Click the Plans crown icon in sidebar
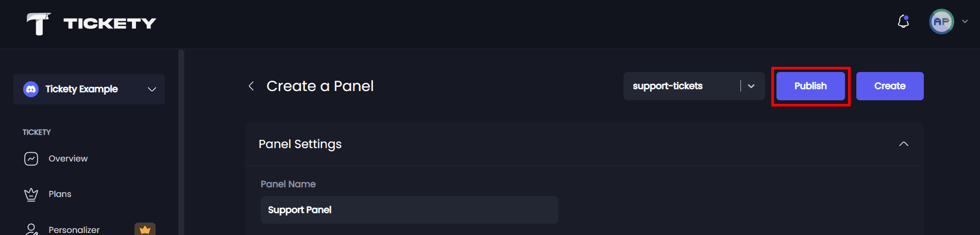The width and height of the screenshot is (980, 235). 31,194
